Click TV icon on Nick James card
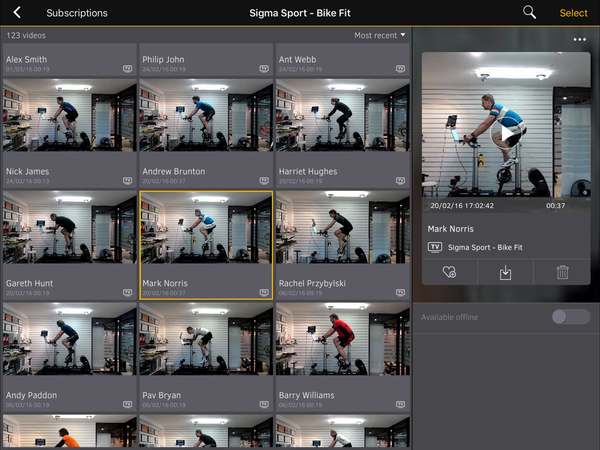The width and height of the screenshot is (600, 450). [127, 181]
